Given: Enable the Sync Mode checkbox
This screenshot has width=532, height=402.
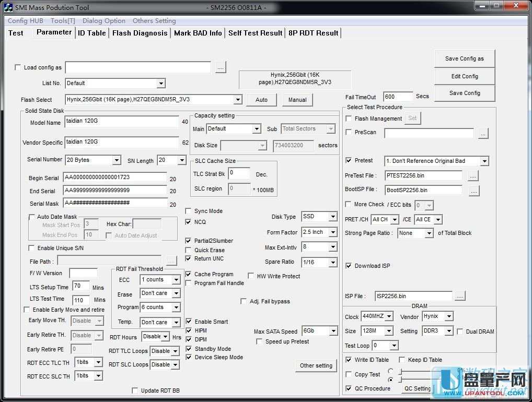Looking at the screenshot, I should 189,211.
